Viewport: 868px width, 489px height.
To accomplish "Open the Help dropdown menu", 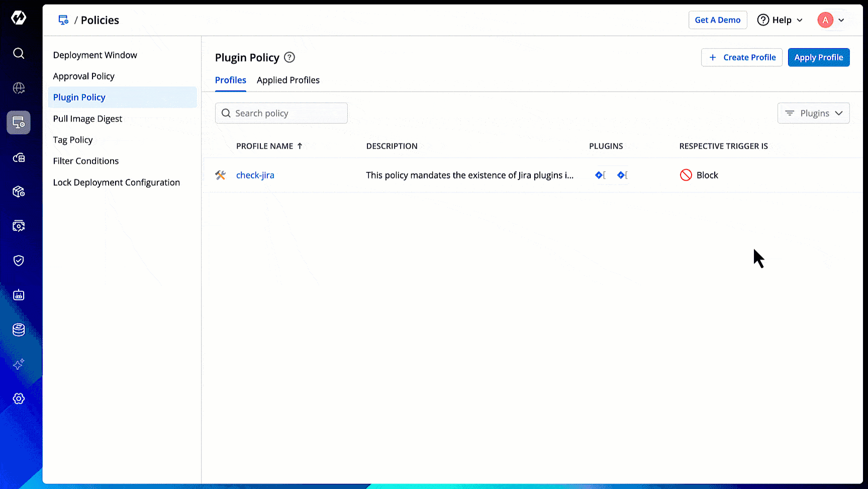I will coord(780,20).
